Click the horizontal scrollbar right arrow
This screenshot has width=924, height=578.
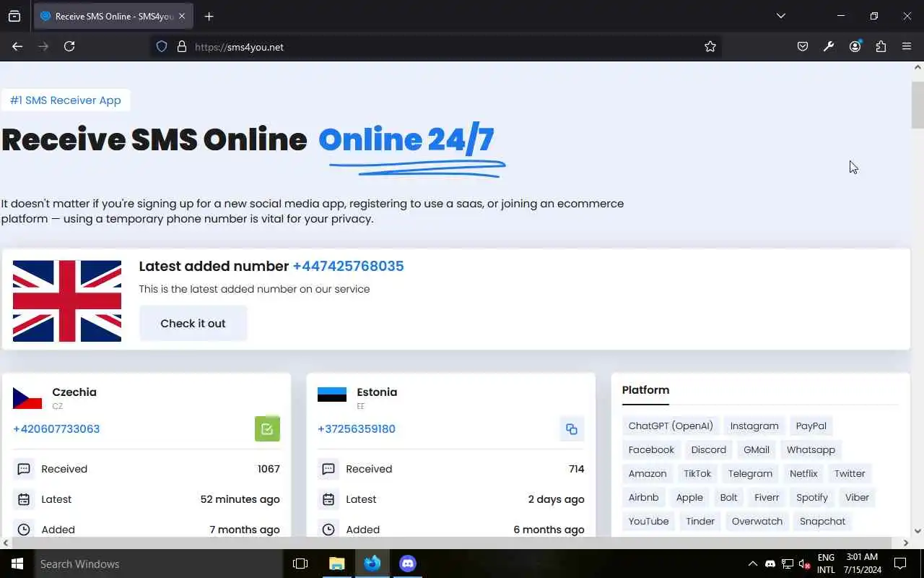pyautogui.click(x=906, y=543)
